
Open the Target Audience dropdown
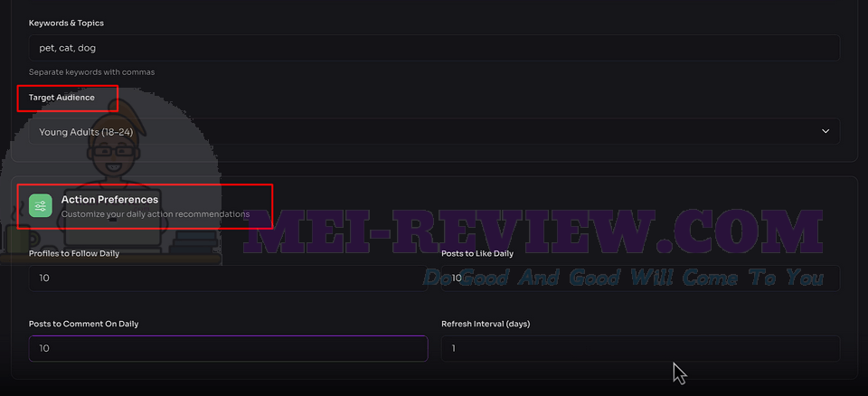click(434, 131)
